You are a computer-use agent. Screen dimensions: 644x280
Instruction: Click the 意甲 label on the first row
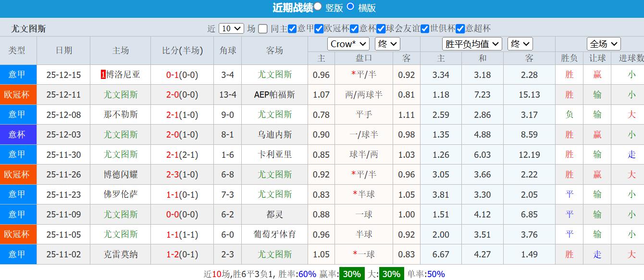(x=18, y=75)
